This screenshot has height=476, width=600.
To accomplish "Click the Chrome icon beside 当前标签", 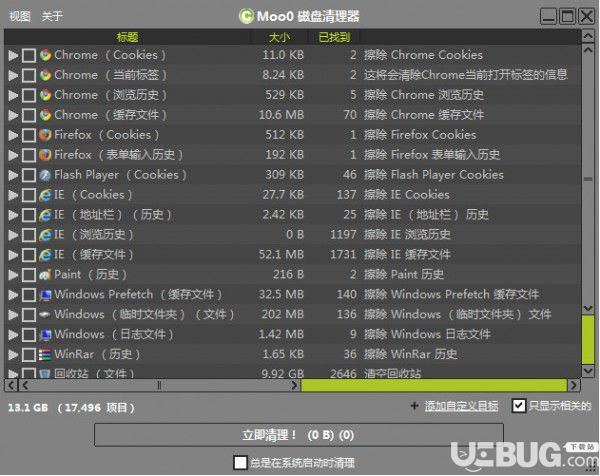I will 45,75.
